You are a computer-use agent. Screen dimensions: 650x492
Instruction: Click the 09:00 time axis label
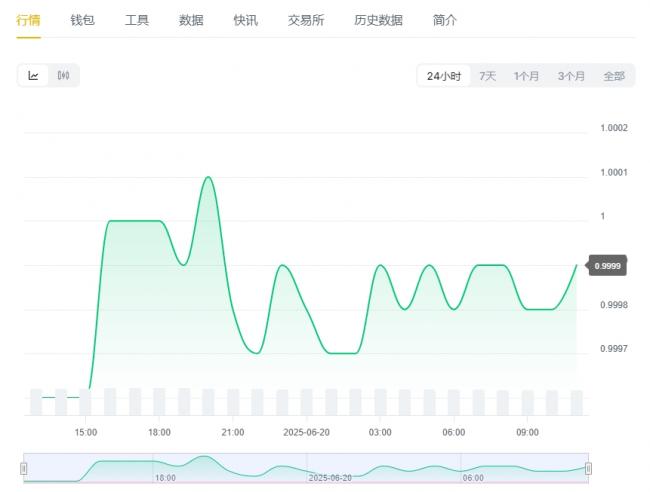[x=527, y=432]
